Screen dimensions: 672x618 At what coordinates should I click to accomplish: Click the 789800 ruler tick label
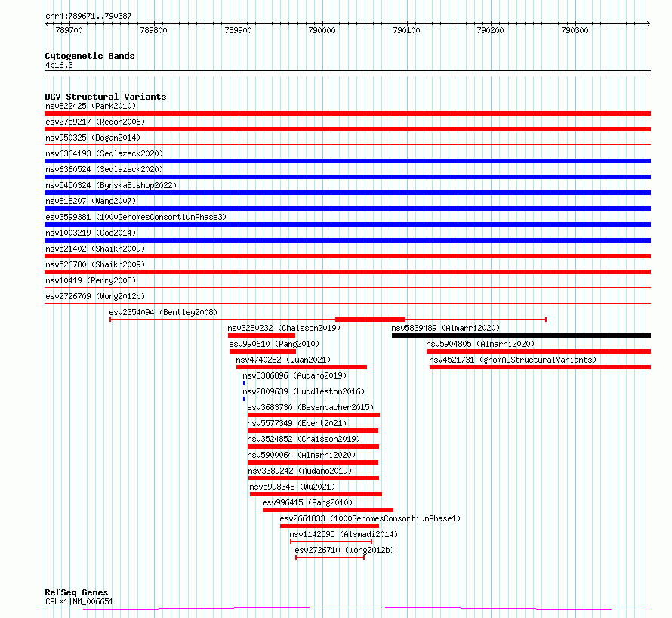pyautogui.click(x=154, y=30)
